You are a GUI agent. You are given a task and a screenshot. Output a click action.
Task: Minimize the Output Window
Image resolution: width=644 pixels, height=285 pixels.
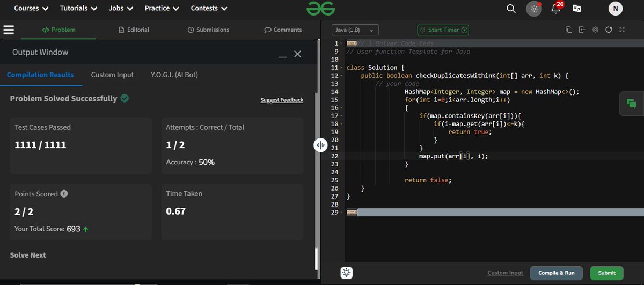pyautogui.click(x=282, y=56)
